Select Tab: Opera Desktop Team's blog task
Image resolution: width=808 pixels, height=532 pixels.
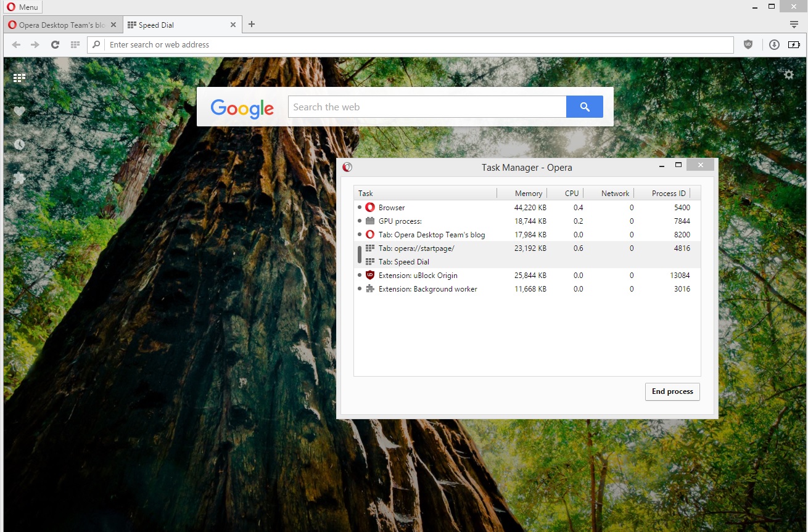pyautogui.click(x=527, y=235)
